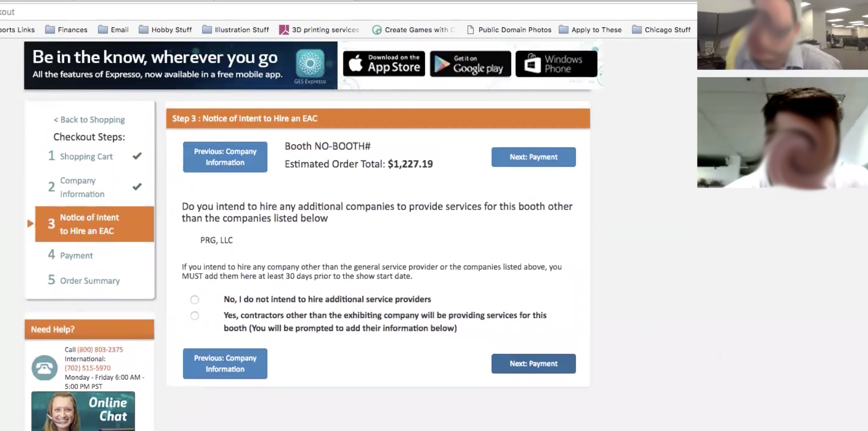Go to Payment step in sidebar
The width and height of the screenshot is (868, 431).
(x=76, y=256)
